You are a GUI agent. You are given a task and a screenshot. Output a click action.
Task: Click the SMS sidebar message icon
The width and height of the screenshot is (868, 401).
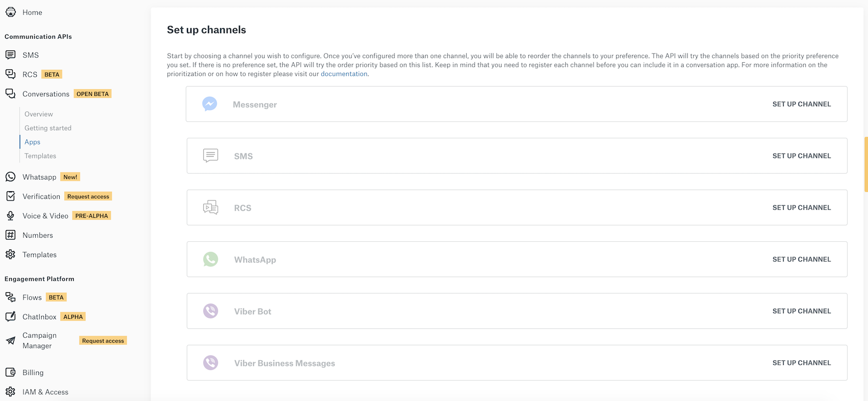[10, 55]
